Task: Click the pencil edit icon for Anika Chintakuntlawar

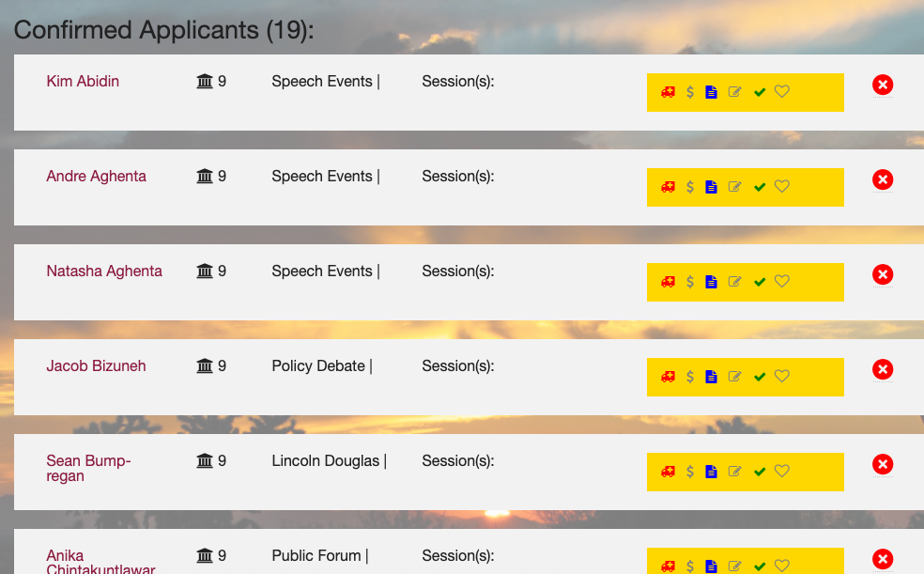Action: tap(734, 566)
